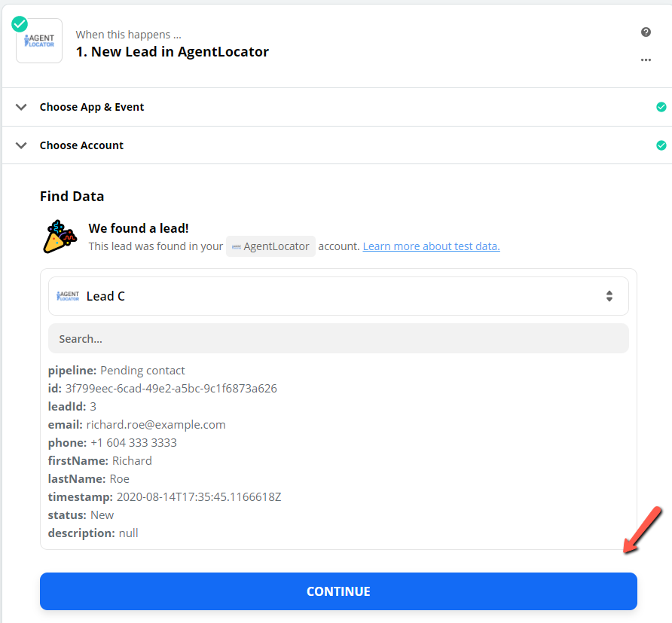Screen dimensions: 672x623
Task: Open the help question mark icon
Action: coord(646,32)
